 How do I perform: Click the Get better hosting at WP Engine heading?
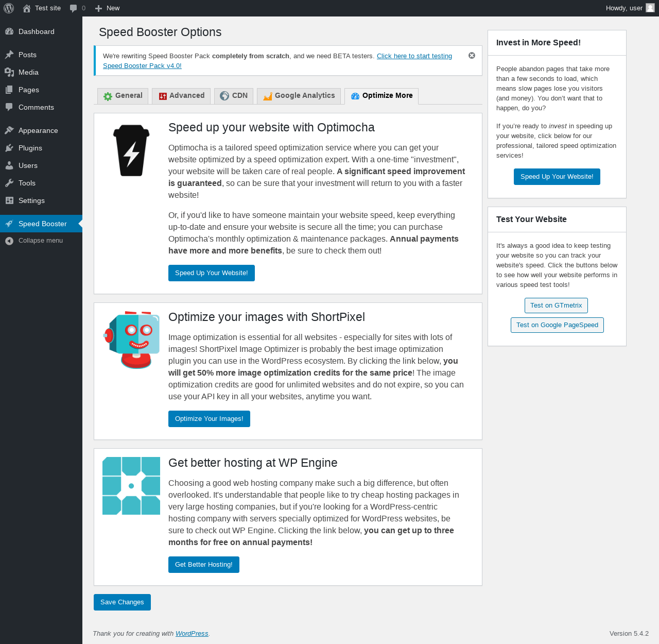click(x=253, y=463)
